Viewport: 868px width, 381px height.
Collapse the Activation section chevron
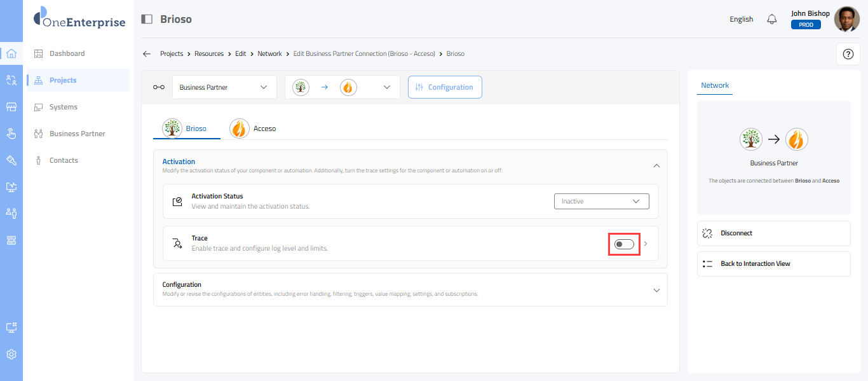tap(656, 165)
